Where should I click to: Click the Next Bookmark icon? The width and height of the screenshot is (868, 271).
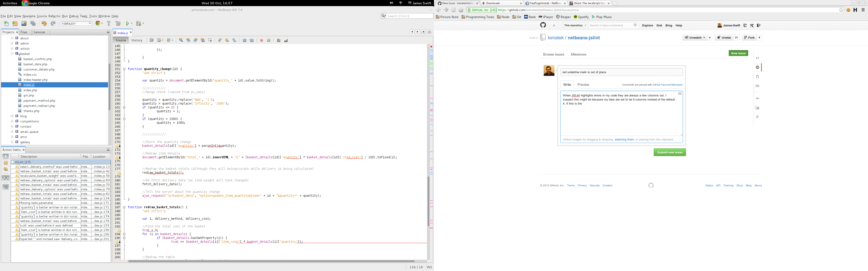227,40
